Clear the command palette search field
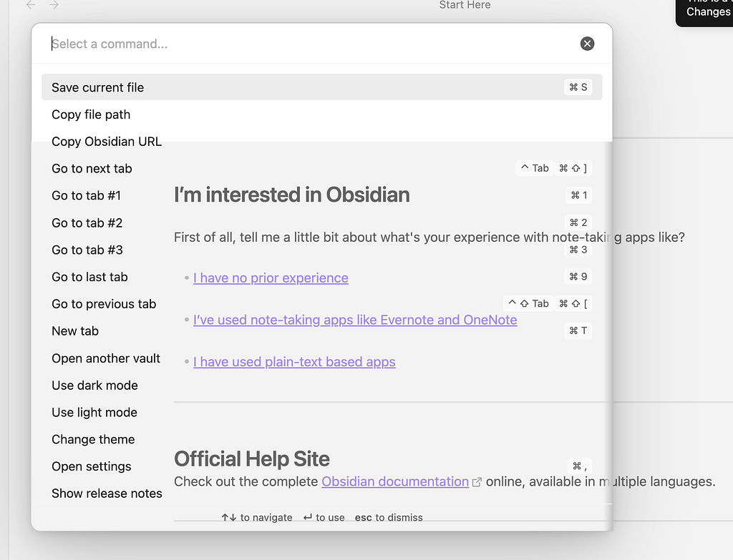 tap(587, 44)
